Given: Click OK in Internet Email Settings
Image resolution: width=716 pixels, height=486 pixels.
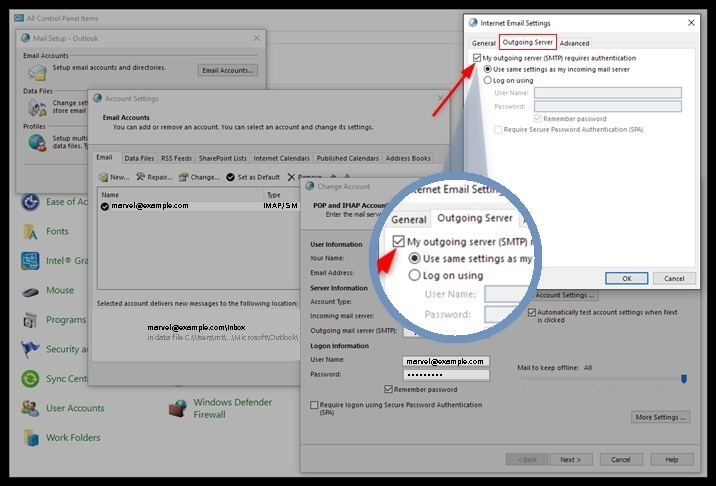Looking at the screenshot, I should click(626, 278).
